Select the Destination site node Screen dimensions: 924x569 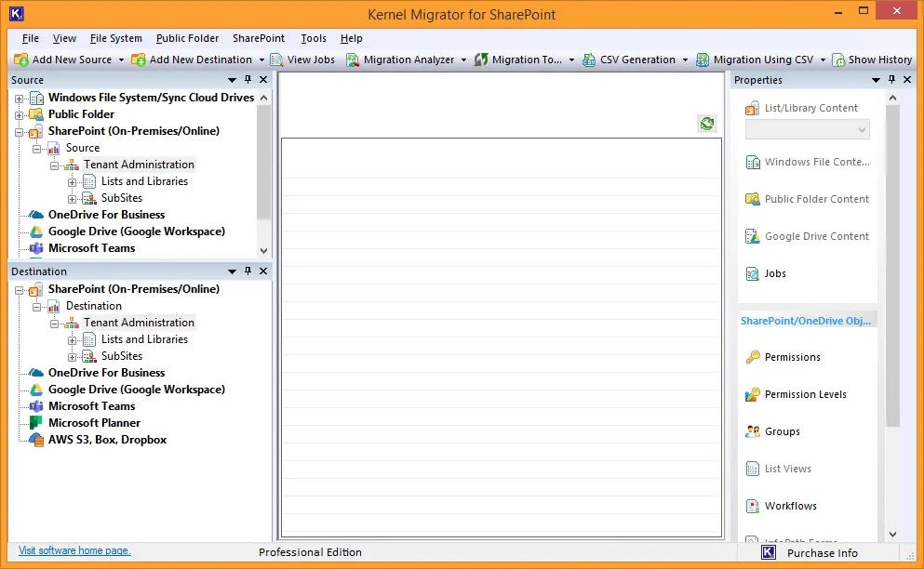(x=94, y=306)
